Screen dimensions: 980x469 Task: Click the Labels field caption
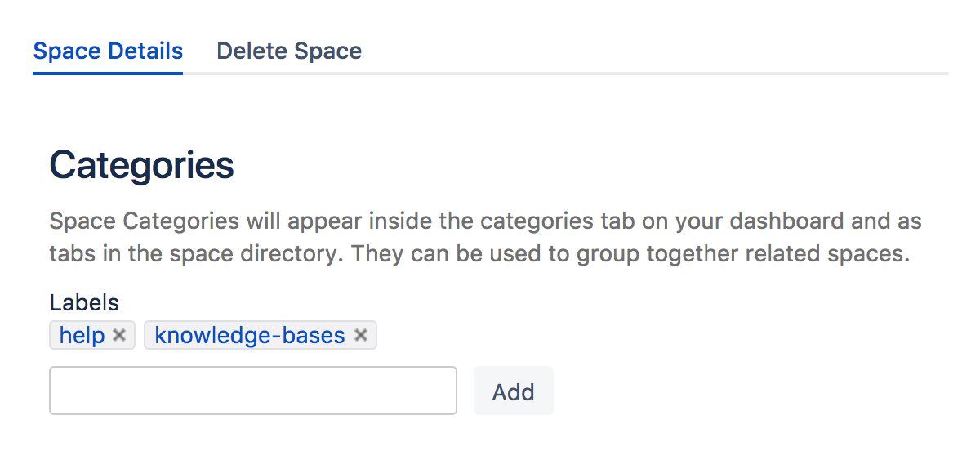[x=84, y=303]
